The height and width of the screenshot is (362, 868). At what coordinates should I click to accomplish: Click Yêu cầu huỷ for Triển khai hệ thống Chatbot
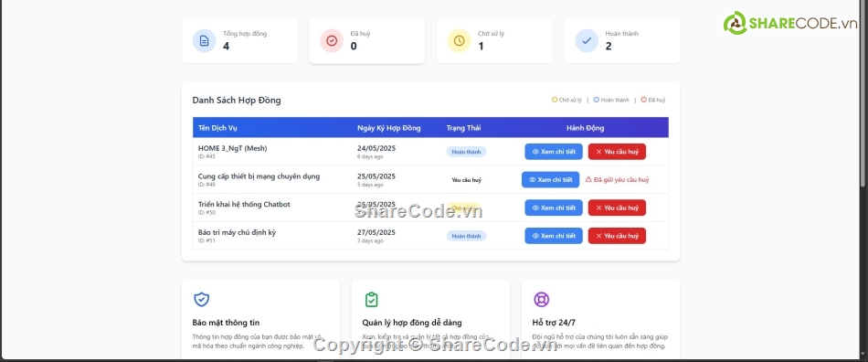(x=617, y=208)
